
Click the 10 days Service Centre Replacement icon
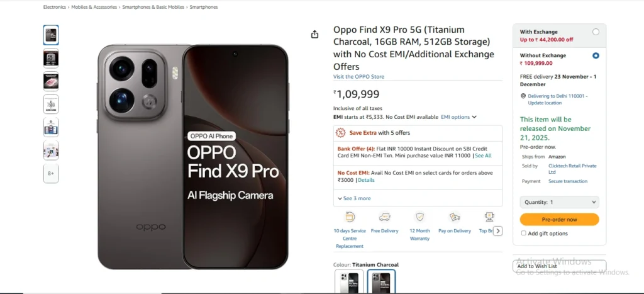click(x=350, y=217)
